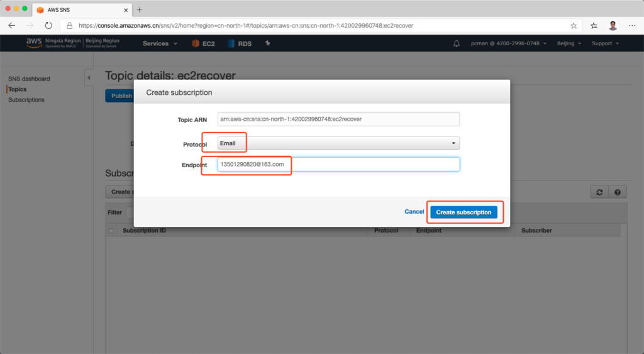Go back with browser back arrow
This screenshot has width=644, height=354.
pyautogui.click(x=12, y=26)
